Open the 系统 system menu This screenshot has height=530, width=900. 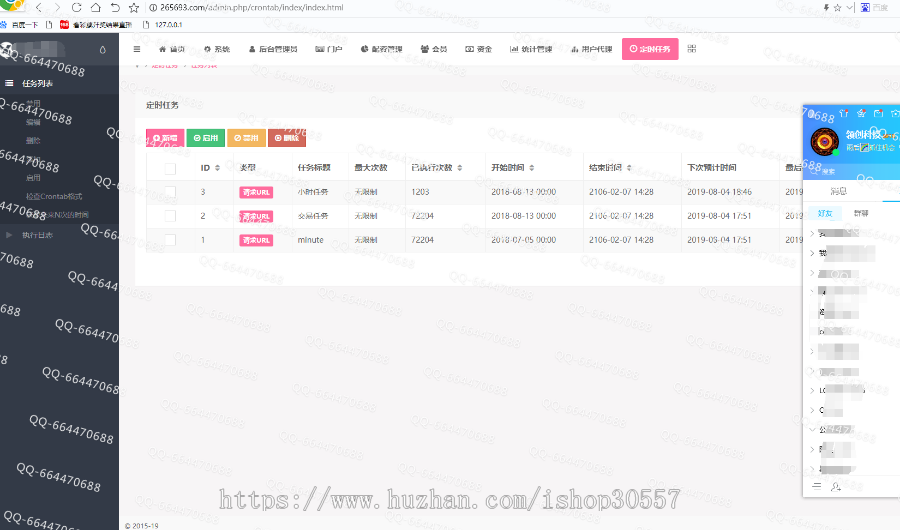pos(217,49)
